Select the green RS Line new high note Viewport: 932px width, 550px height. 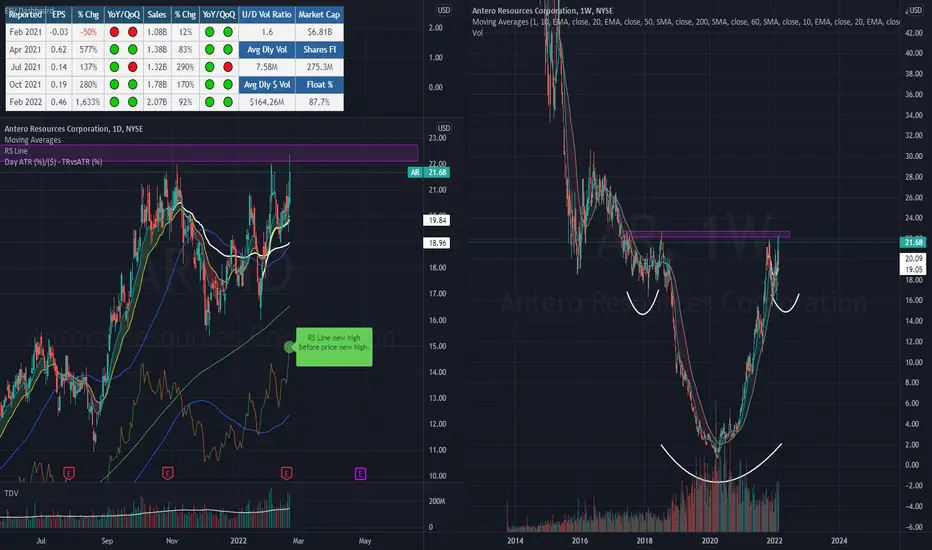(x=334, y=347)
